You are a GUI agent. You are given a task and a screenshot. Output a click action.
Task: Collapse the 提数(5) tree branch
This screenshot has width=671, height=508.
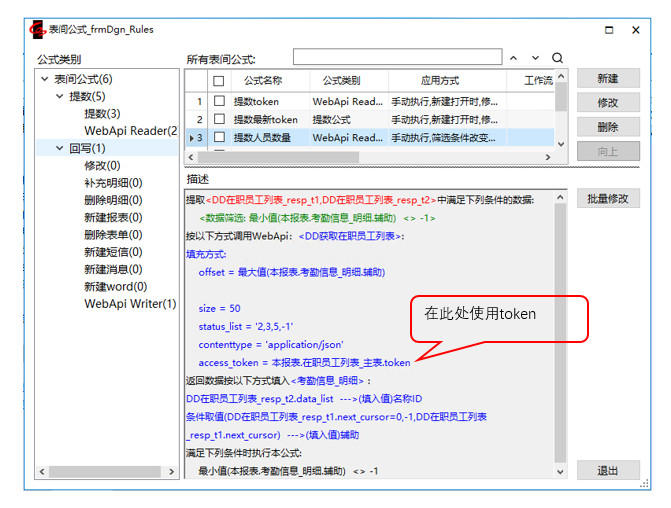tap(59, 97)
